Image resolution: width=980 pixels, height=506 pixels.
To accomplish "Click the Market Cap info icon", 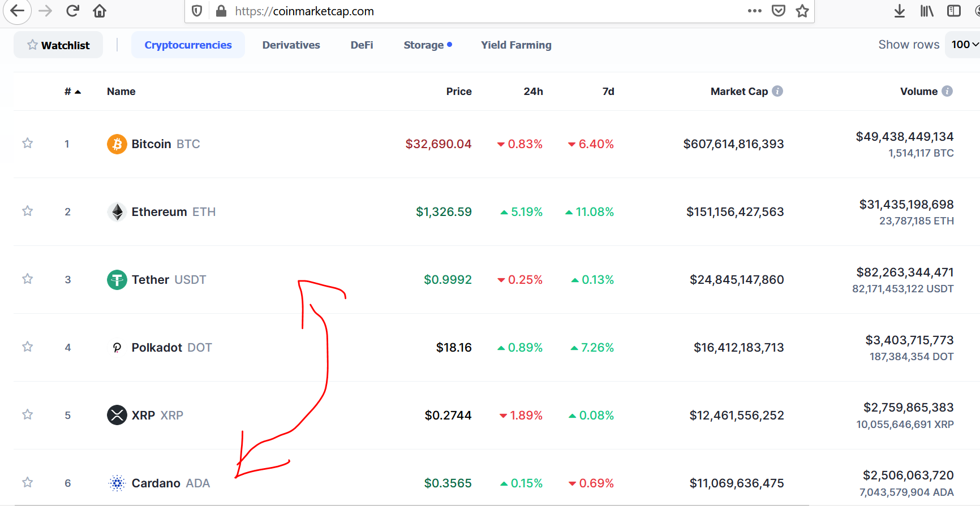I will click(777, 91).
